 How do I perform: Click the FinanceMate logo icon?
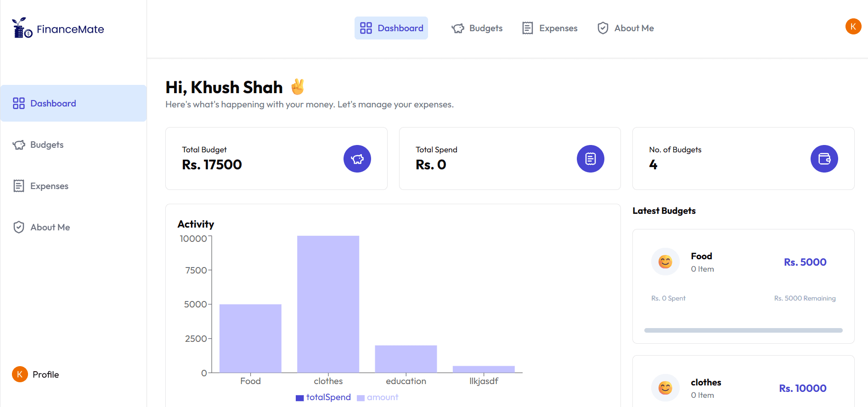coord(22,28)
